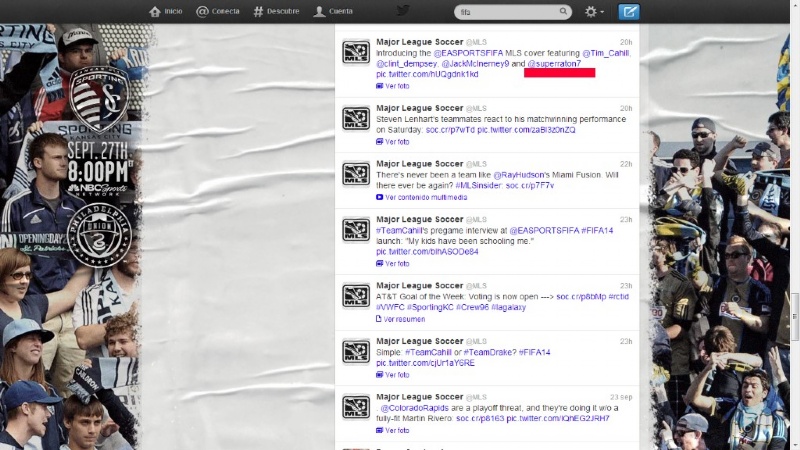Open the #TeamCahill hashtag in pregame tweet
This screenshot has height=450, width=800.
point(399,231)
